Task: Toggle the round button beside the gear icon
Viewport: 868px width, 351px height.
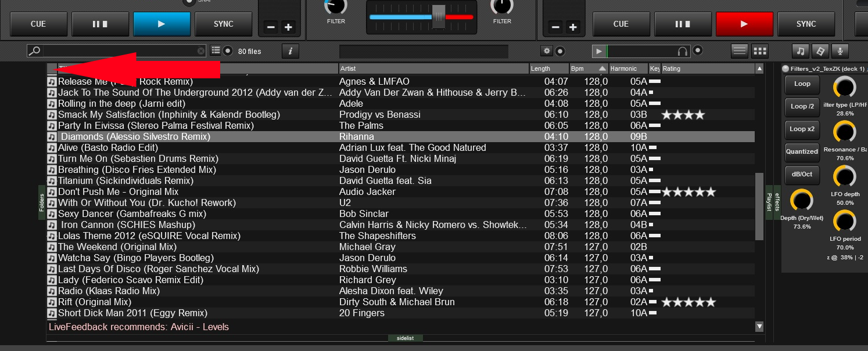Action: coord(560,51)
